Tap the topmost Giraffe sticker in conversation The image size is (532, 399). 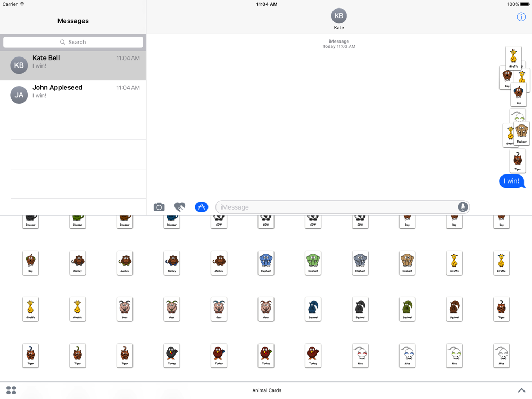coord(513,59)
